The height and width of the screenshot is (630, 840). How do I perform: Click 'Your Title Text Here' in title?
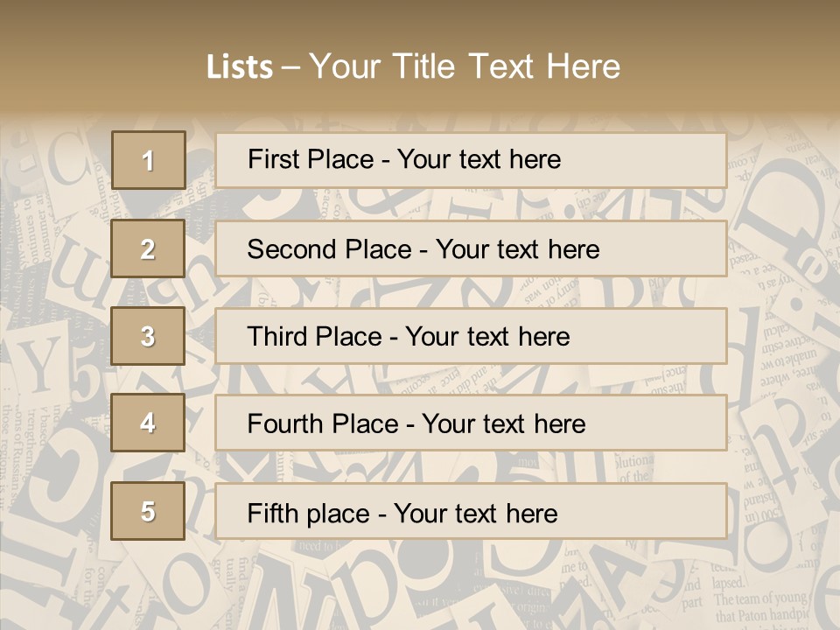tap(465, 66)
